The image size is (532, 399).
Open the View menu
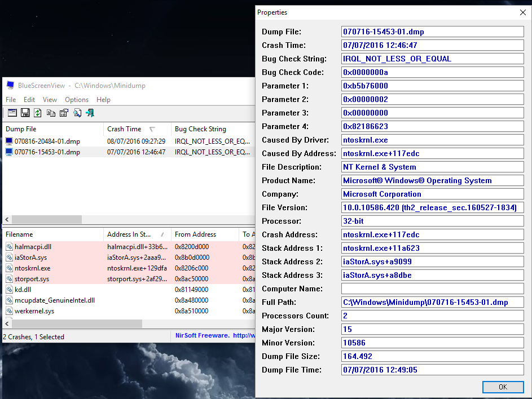click(50, 100)
